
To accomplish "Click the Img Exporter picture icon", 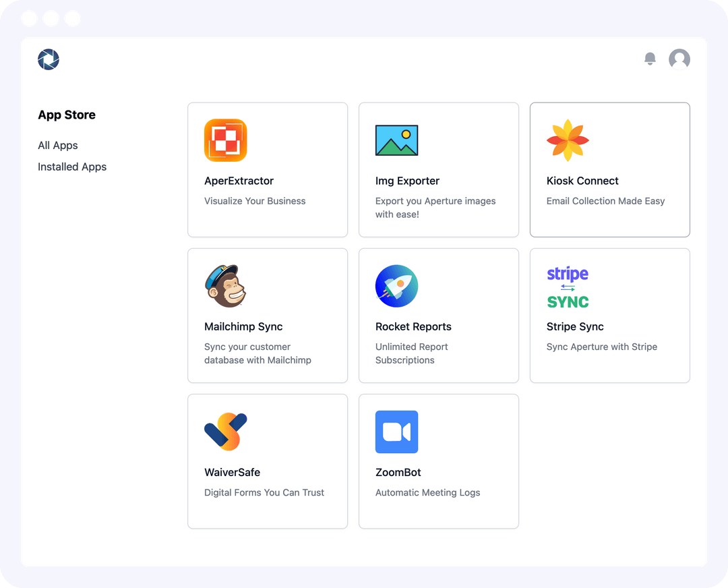I will (396, 140).
